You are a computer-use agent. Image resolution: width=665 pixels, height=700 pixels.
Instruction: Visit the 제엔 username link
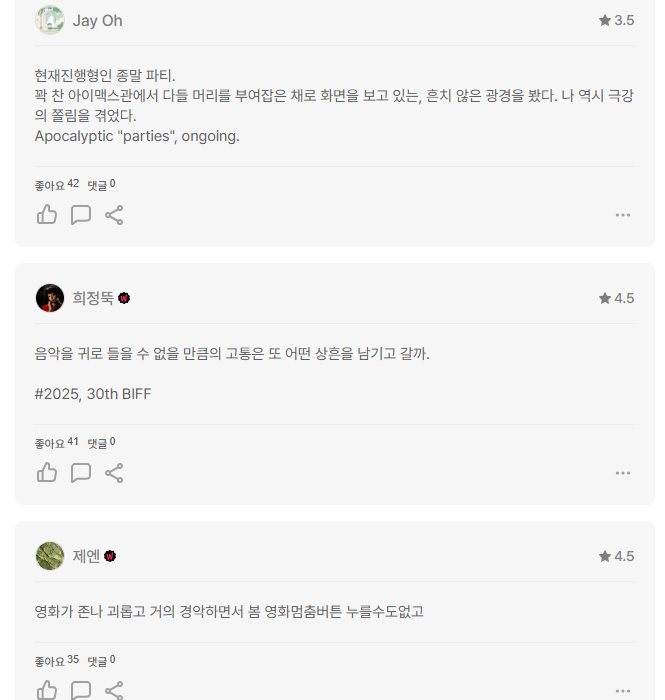[86, 556]
